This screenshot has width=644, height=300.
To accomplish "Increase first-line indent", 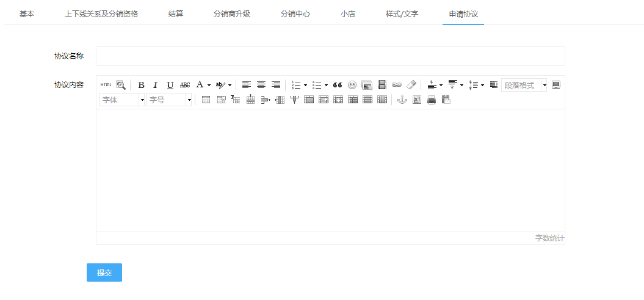I will [494, 85].
